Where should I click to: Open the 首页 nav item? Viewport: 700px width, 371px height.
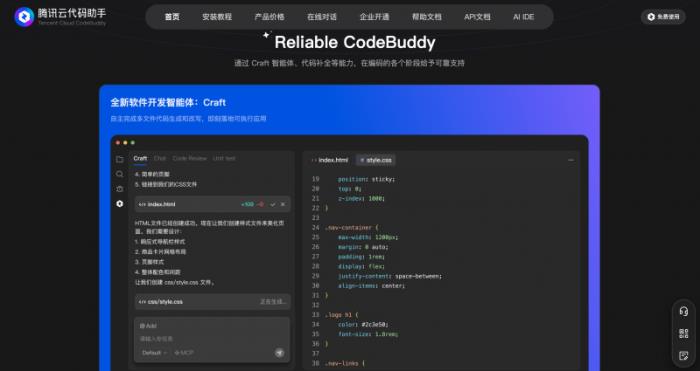coord(172,17)
